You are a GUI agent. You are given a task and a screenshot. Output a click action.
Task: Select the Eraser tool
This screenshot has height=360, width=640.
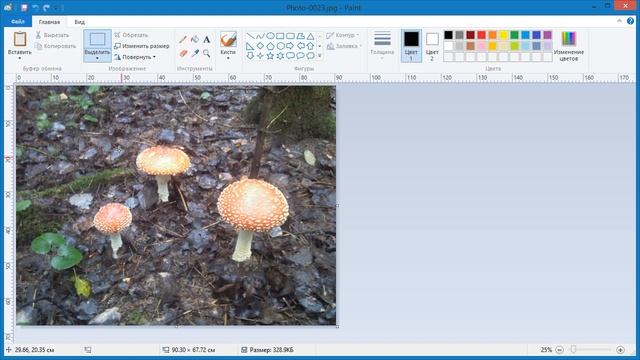click(x=182, y=53)
